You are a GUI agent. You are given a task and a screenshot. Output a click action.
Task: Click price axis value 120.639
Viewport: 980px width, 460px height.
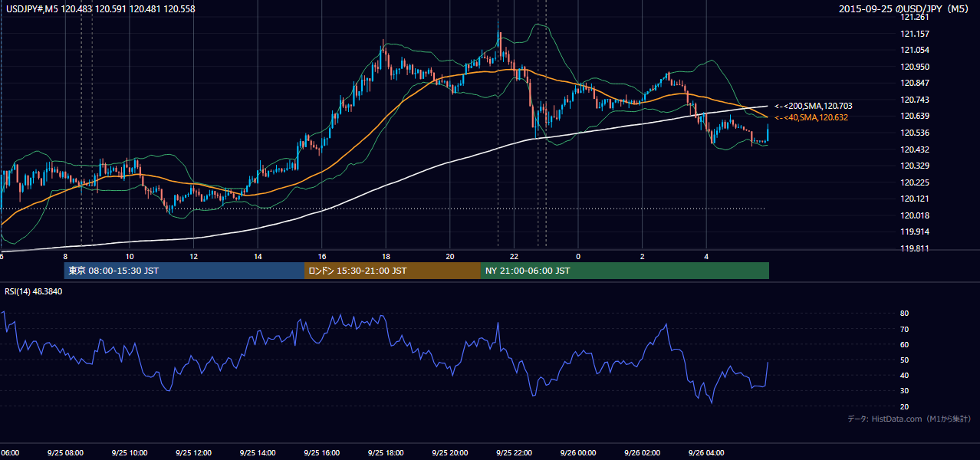(x=916, y=116)
